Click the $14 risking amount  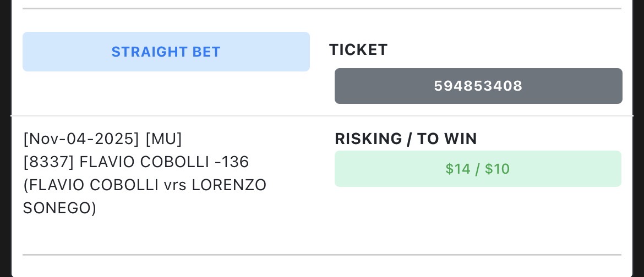457,169
